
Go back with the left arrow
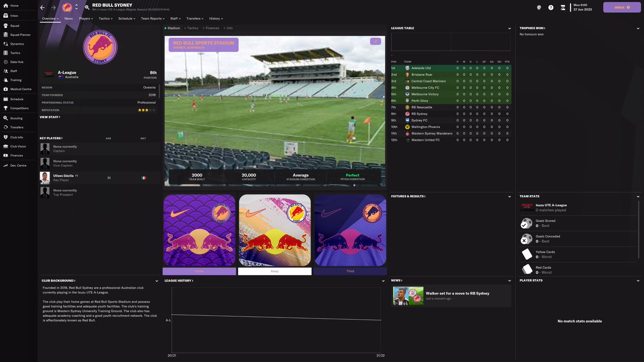coord(42,8)
